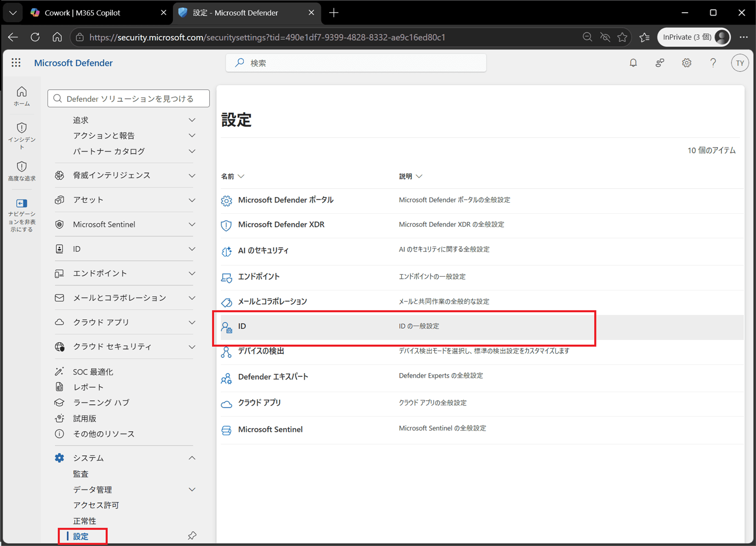This screenshot has width=756, height=546.
Task: Expand the アセット navigation group
Action: point(192,200)
